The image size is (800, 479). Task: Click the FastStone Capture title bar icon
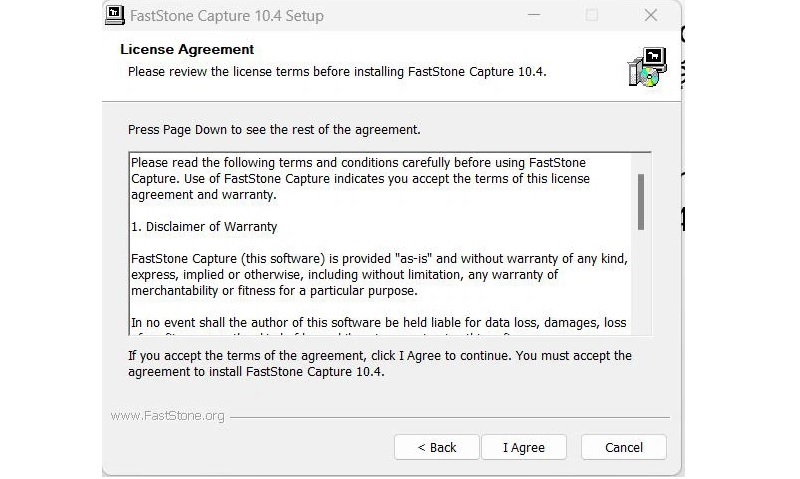click(x=115, y=16)
